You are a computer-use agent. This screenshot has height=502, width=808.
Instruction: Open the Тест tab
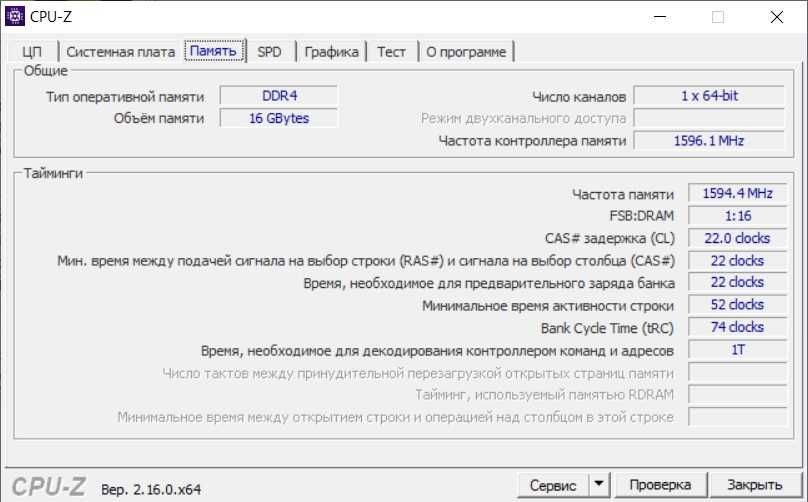point(391,52)
